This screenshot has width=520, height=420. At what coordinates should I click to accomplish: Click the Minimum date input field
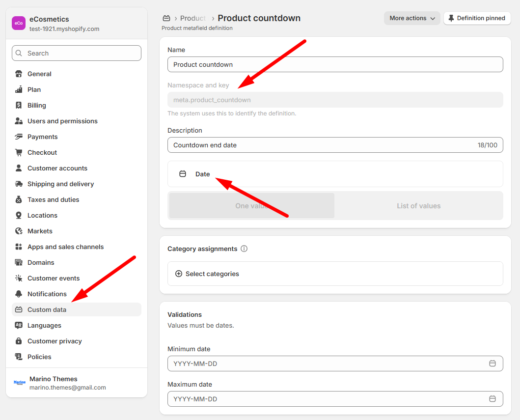click(335, 364)
